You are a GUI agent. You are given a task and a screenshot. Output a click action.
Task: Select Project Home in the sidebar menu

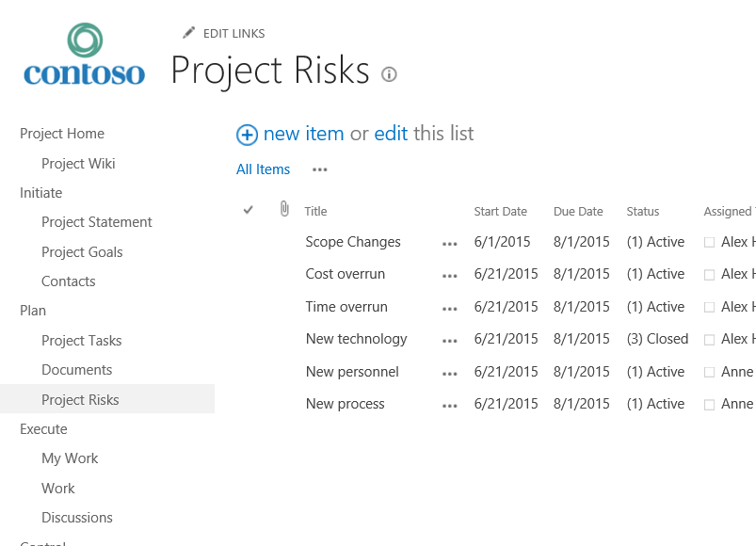click(61, 134)
